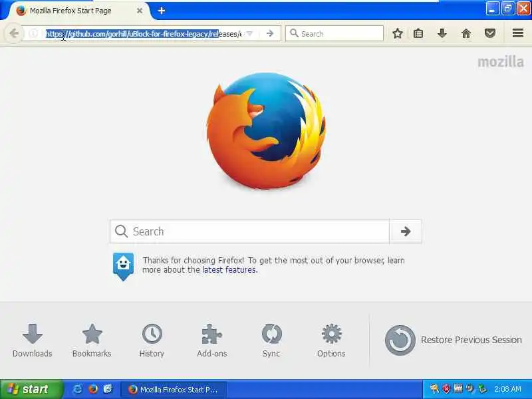Minimize the Firefox window

click(x=492, y=9)
